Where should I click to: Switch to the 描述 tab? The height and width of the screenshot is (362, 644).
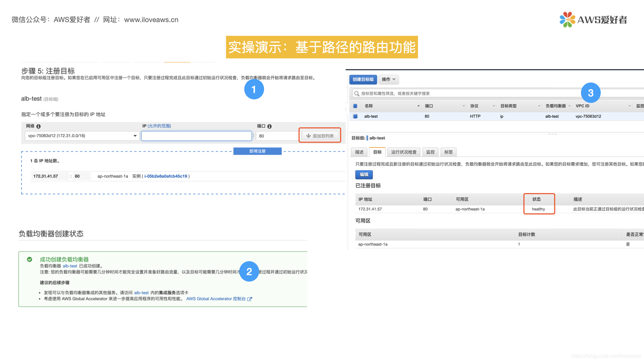click(x=359, y=152)
